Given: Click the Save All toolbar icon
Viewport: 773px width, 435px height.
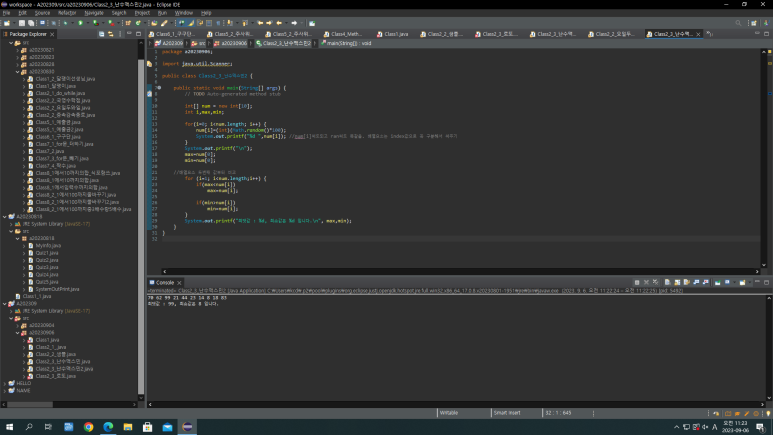Looking at the screenshot, I should 31,23.
